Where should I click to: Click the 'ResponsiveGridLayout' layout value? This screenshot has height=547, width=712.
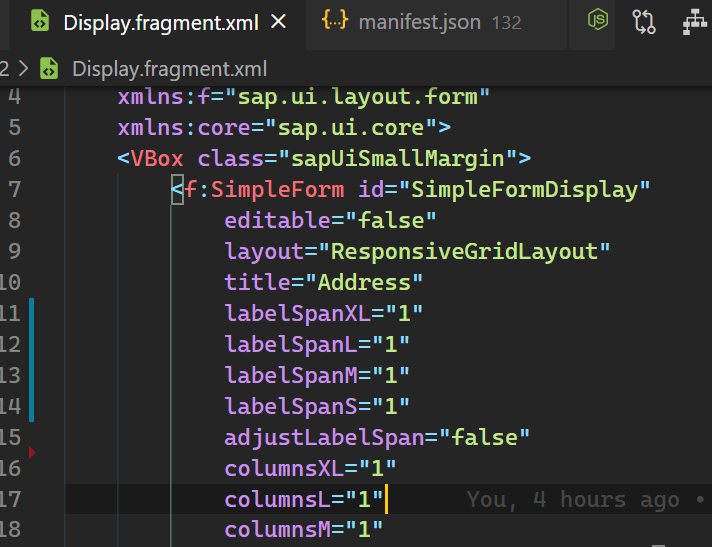[464, 251]
